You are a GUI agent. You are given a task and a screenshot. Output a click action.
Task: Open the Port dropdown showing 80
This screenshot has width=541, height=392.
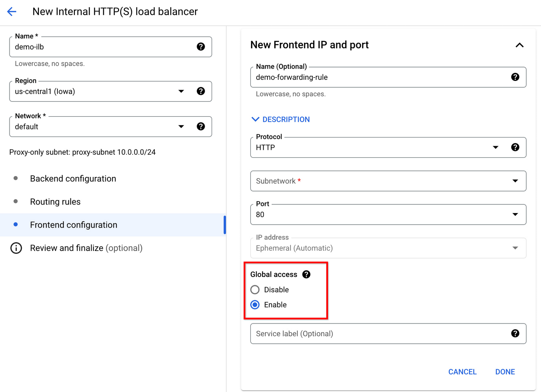tap(515, 214)
